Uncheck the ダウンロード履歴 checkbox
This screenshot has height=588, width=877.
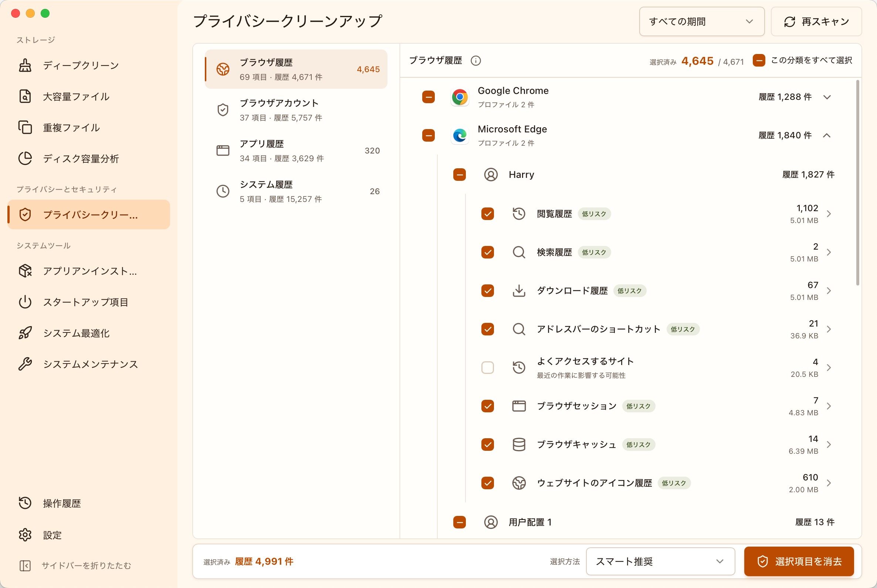point(487,291)
